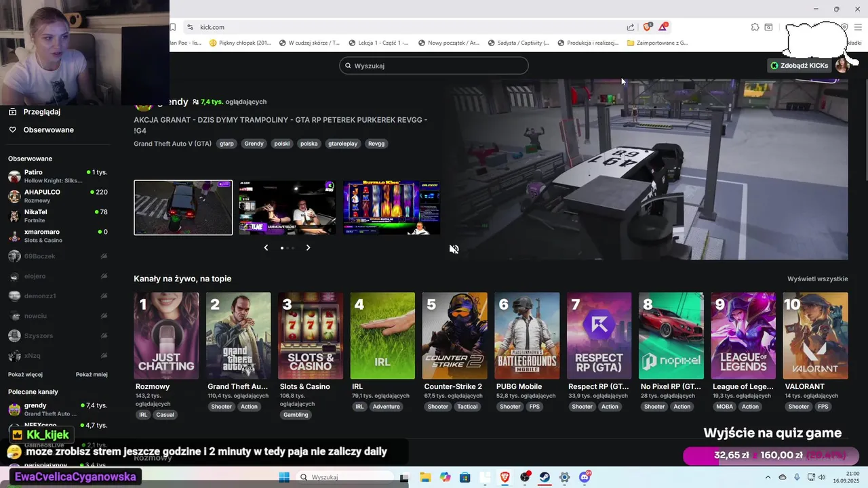The image size is (868, 488).
Task: Open the browser hamburger menu
Action: coord(858,27)
